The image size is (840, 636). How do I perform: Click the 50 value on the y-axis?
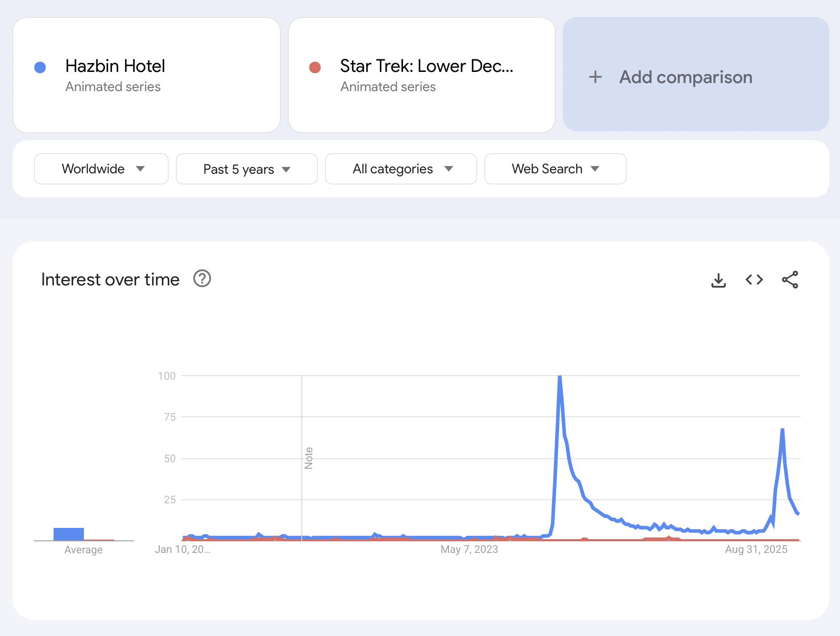pos(170,459)
